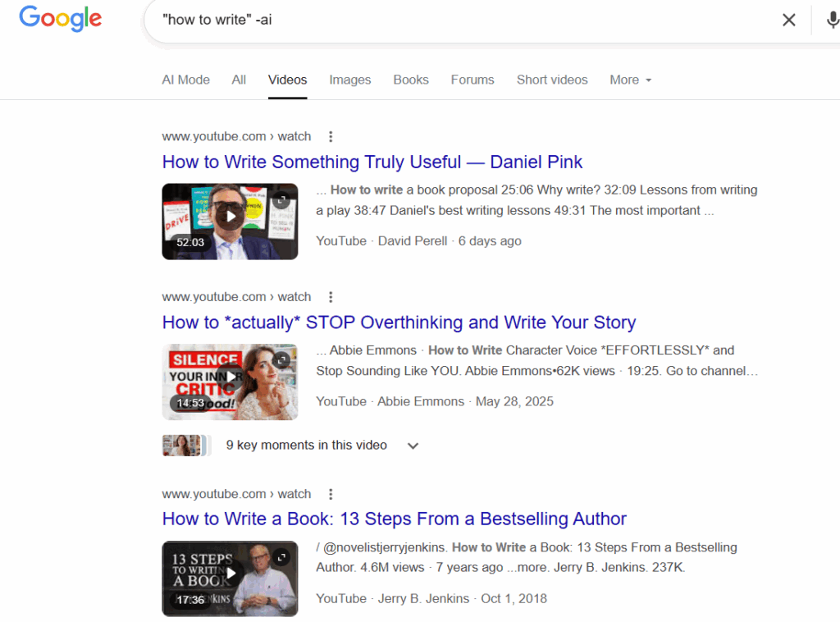Open the More dropdown in search tabs
This screenshot has width=840, height=622.
coord(630,80)
